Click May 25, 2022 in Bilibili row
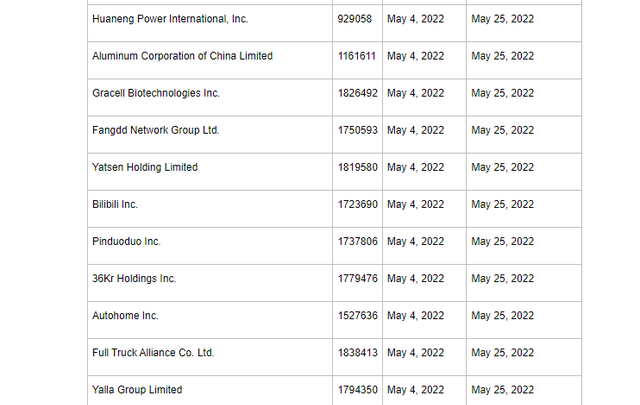 (502, 205)
